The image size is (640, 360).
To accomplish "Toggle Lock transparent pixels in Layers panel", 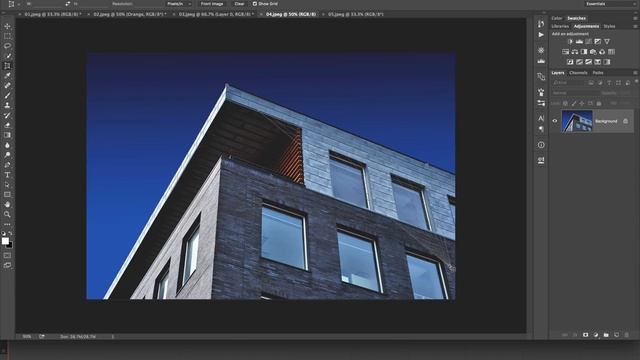I will tap(565, 104).
